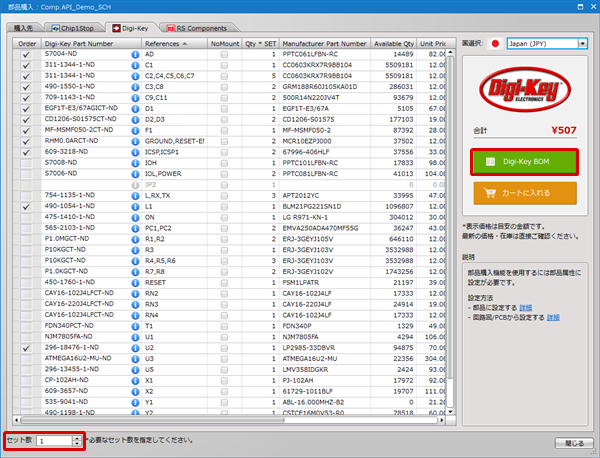
Task: Uncheck the Order box for 490-1054-1-ND
Action: click(x=26, y=207)
